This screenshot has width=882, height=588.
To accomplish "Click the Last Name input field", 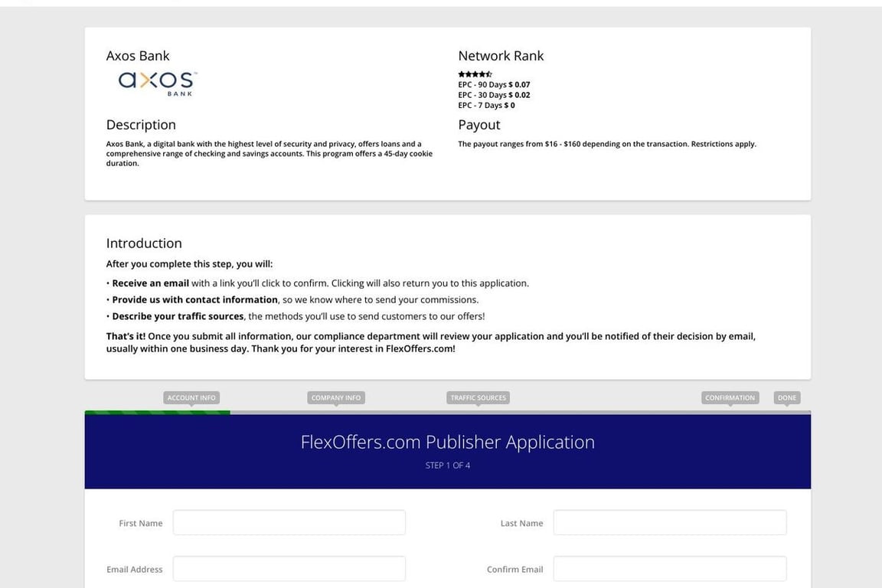I will pos(670,522).
